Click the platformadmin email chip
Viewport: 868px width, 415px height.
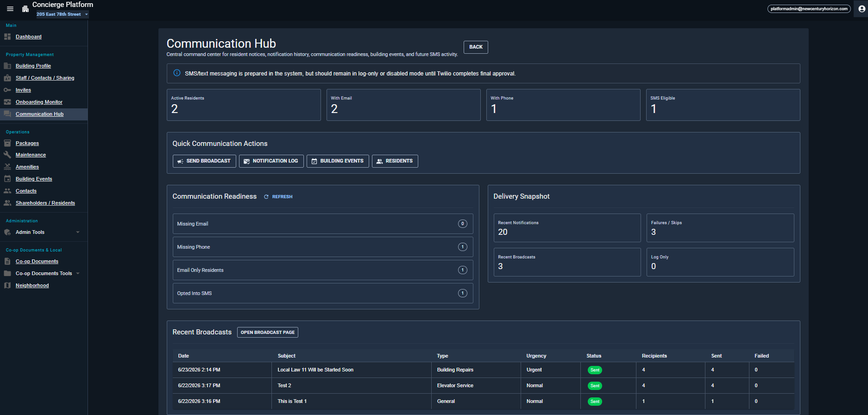(x=809, y=9)
